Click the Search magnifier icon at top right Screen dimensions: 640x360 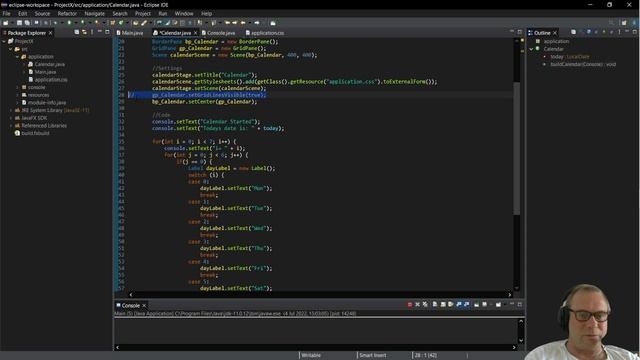coord(611,23)
